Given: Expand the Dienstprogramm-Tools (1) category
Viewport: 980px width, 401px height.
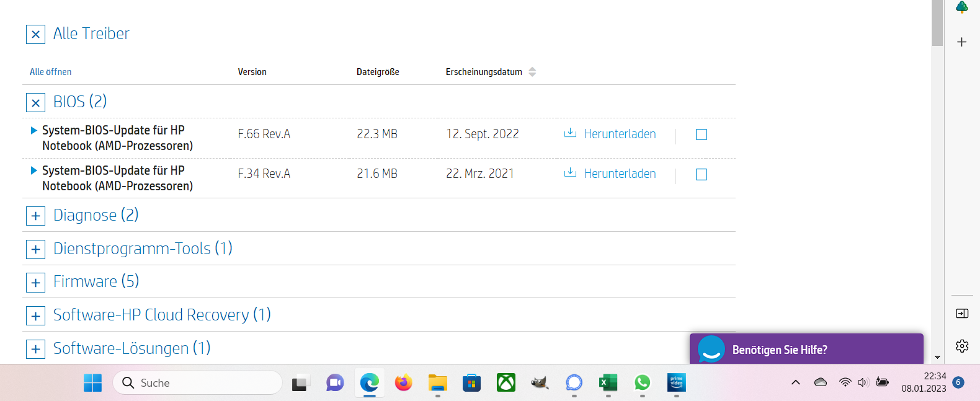Looking at the screenshot, I should pos(35,249).
